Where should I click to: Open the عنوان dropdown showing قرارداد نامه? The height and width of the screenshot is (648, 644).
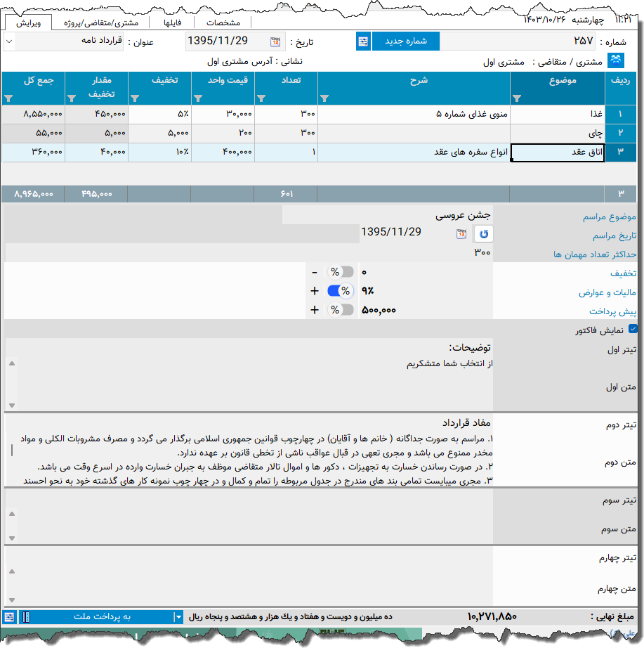tap(8, 42)
